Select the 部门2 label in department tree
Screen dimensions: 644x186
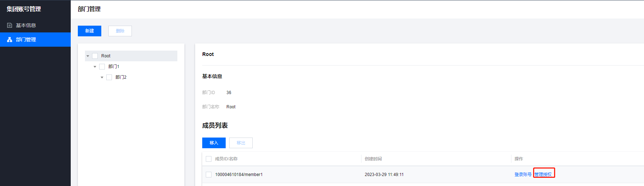[x=121, y=77]
